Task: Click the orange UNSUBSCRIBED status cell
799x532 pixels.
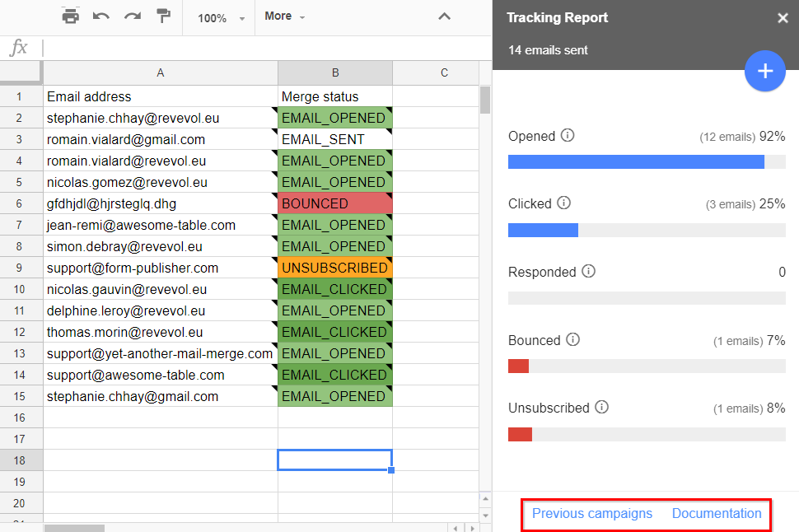Action: pos(335,268)
